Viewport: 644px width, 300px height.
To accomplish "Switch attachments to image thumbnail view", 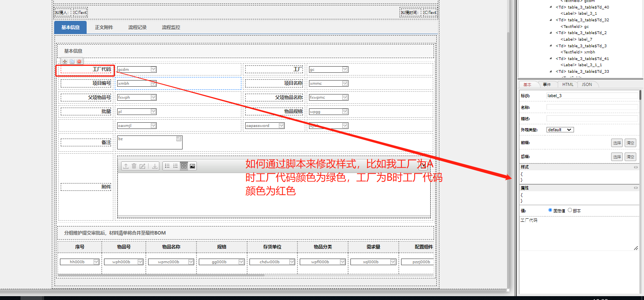I will click(x=192, y=166).
